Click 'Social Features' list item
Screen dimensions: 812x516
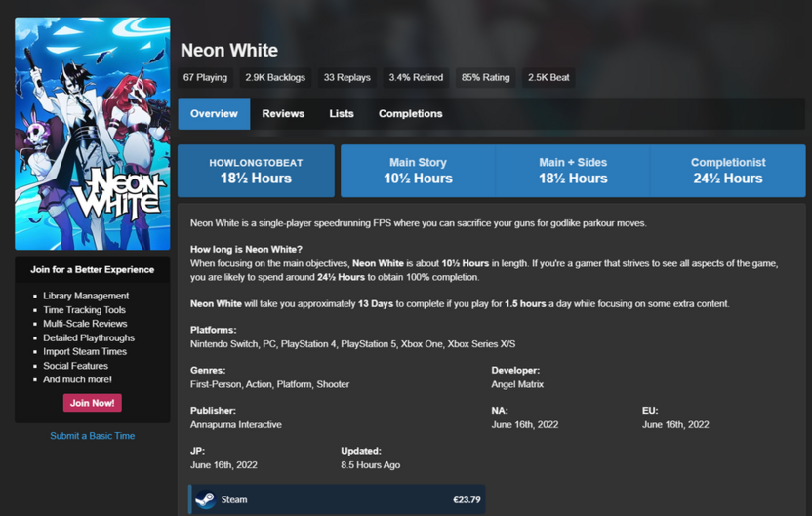click(x=75, y=366)
